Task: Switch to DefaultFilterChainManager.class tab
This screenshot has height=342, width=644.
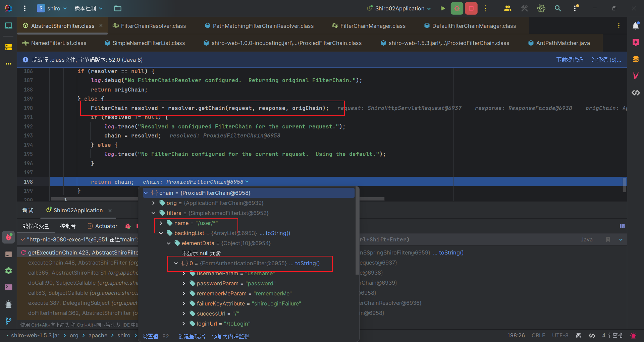Action: [x=470, y=26]
